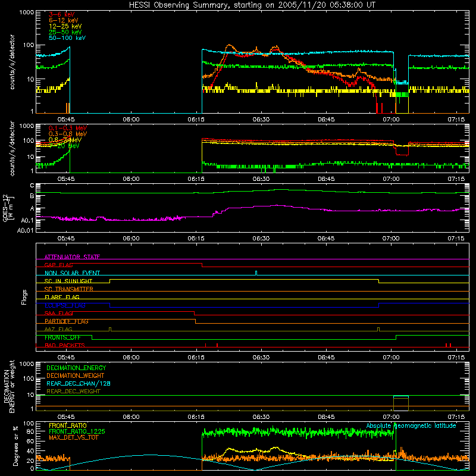Screen dimensions: 476x476
Task: Click the A0.1 flux-level tick label
Action: 27,220
